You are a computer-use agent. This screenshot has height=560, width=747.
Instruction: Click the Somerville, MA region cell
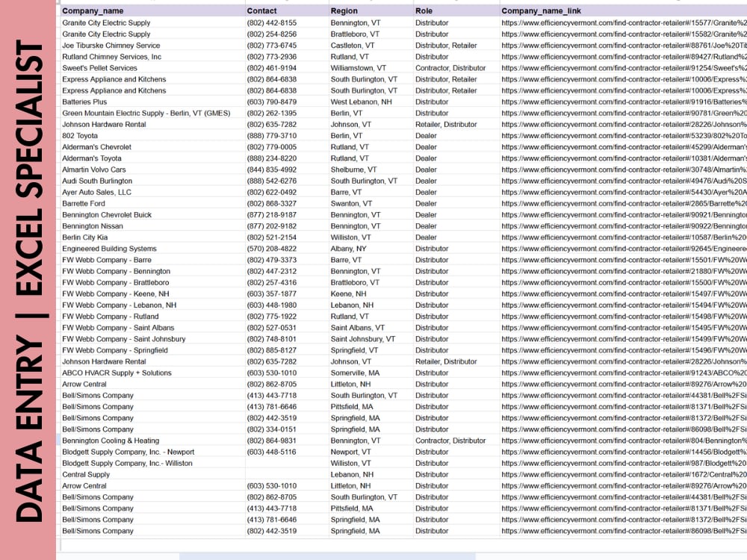[x=371, y=373]
